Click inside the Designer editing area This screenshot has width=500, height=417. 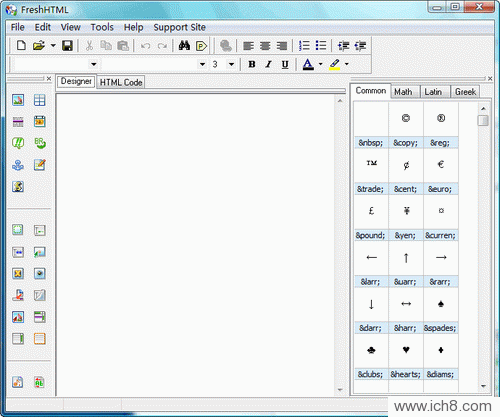[196, 245]
